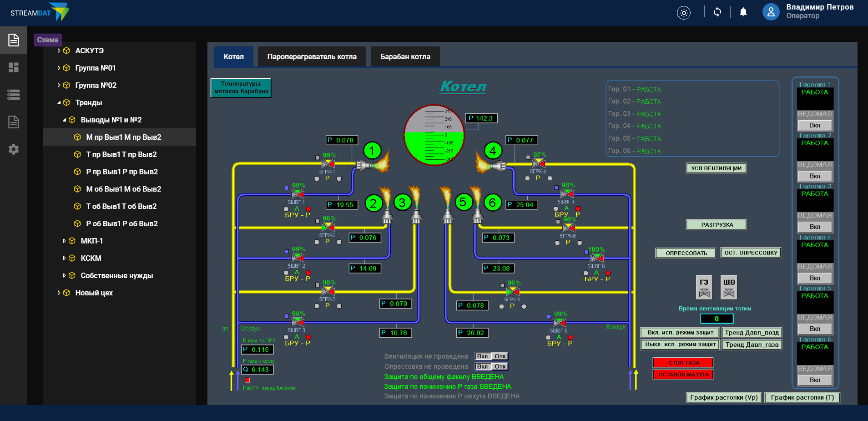Open the theme brightness settings icon

pyautogui.click(x=683, y=12)
